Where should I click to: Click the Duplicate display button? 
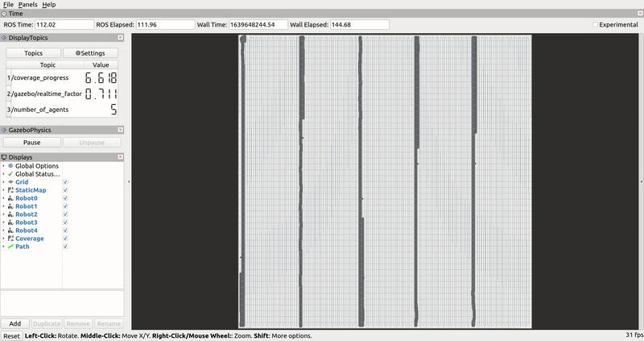pos(47,324)
